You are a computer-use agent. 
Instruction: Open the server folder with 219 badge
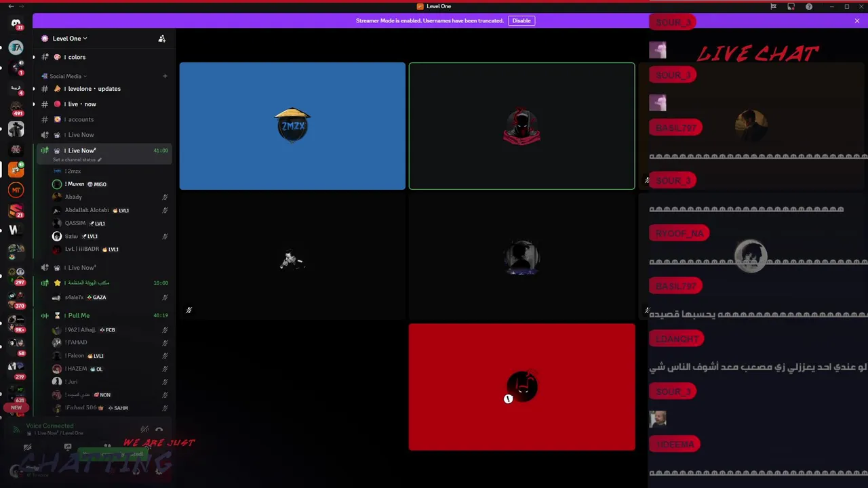(16, 369)
